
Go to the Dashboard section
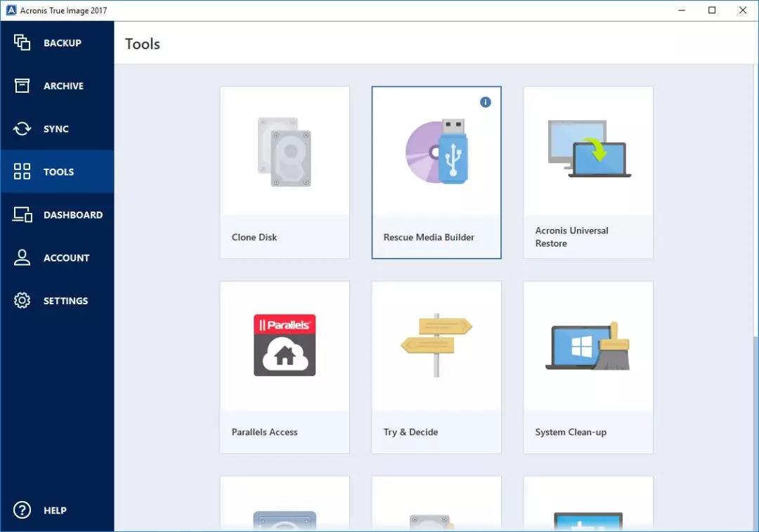click(72, 215)
